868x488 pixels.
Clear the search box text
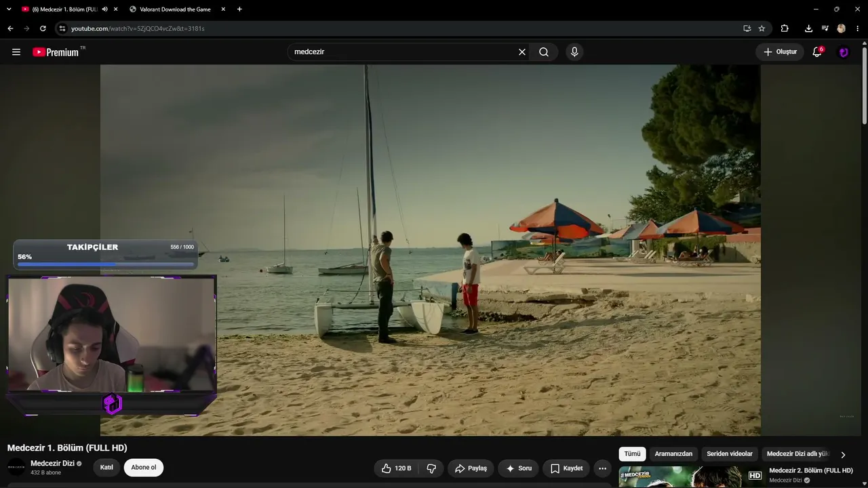[x=522, y=52]
